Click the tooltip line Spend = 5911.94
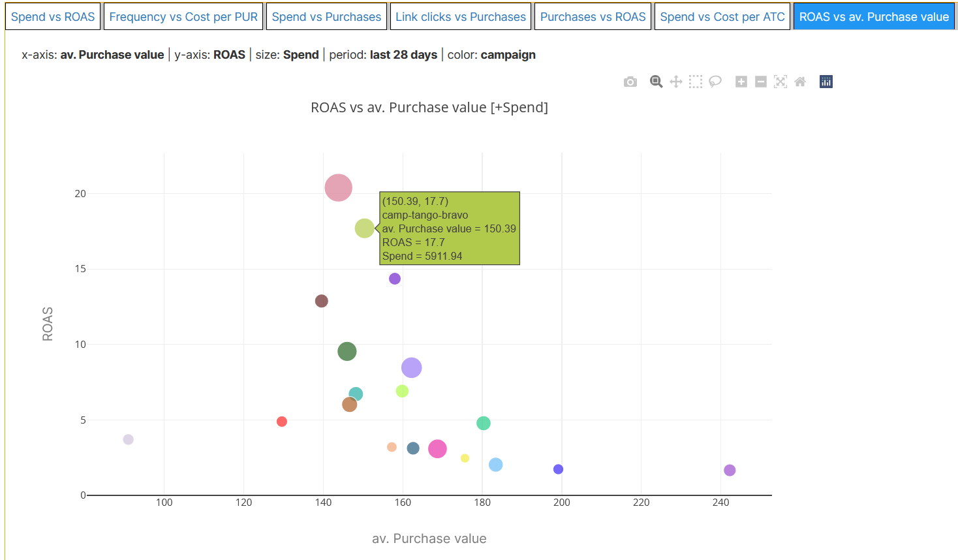 coord(422,256)
